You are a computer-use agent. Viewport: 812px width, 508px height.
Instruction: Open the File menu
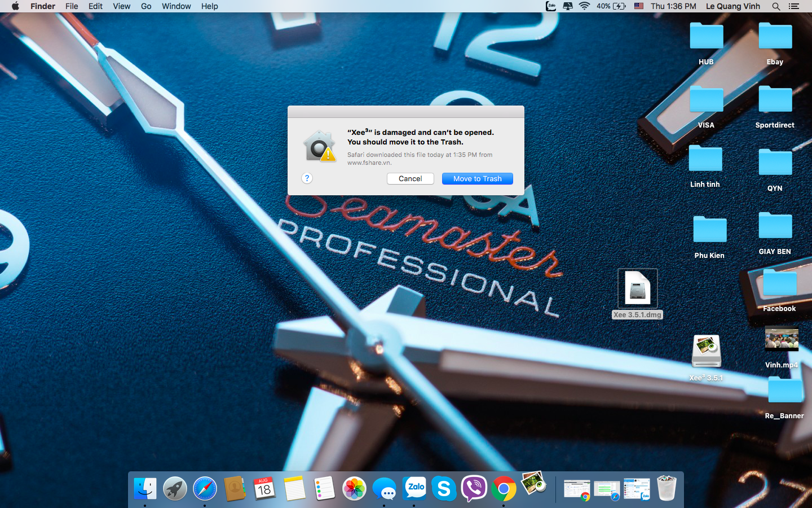pos(72,6)
